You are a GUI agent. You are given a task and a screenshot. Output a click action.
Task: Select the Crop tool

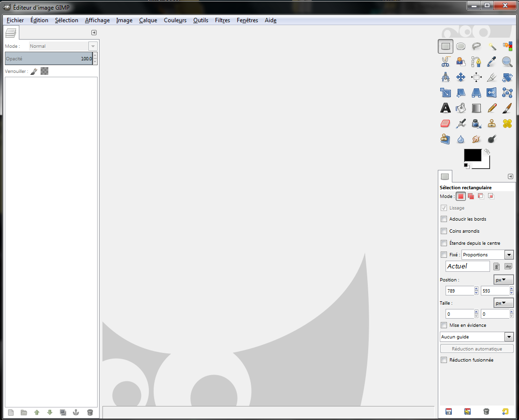point(492,77)
